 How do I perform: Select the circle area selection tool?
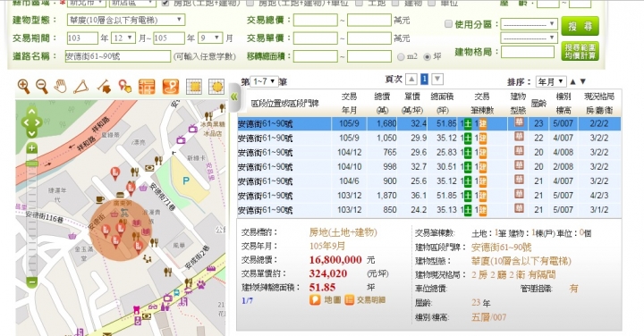pos(216,87)
